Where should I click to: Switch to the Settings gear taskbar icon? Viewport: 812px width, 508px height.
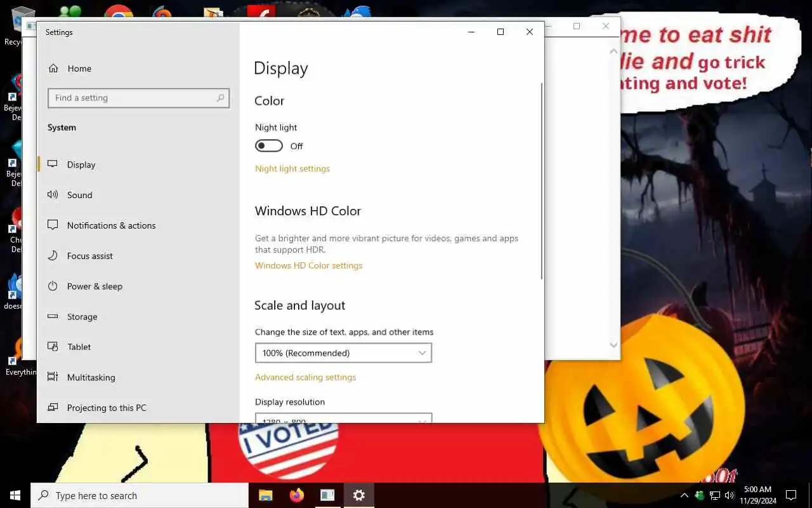(359, 495)
